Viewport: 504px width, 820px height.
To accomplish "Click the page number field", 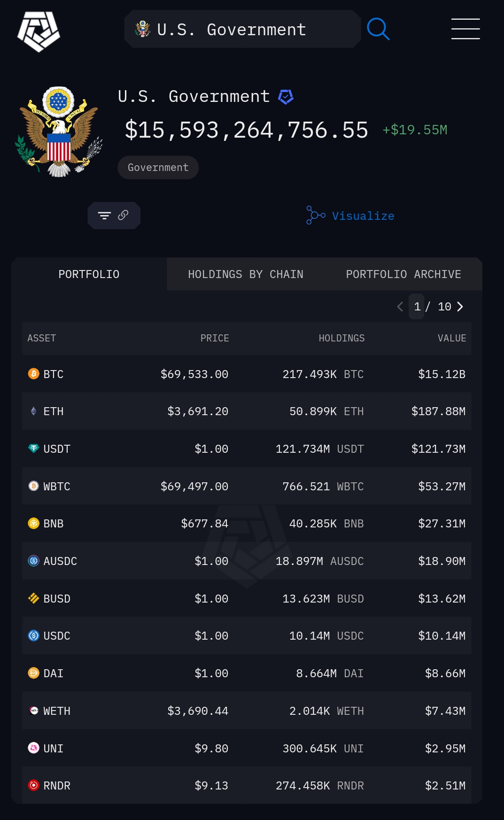I will pyautogui.click(x=417, y=307).
